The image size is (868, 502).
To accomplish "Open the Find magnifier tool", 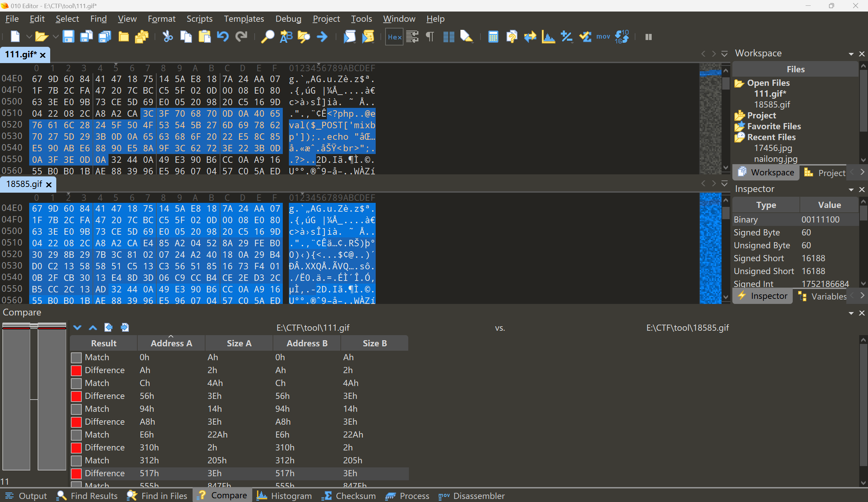I will tap(267, 37).
